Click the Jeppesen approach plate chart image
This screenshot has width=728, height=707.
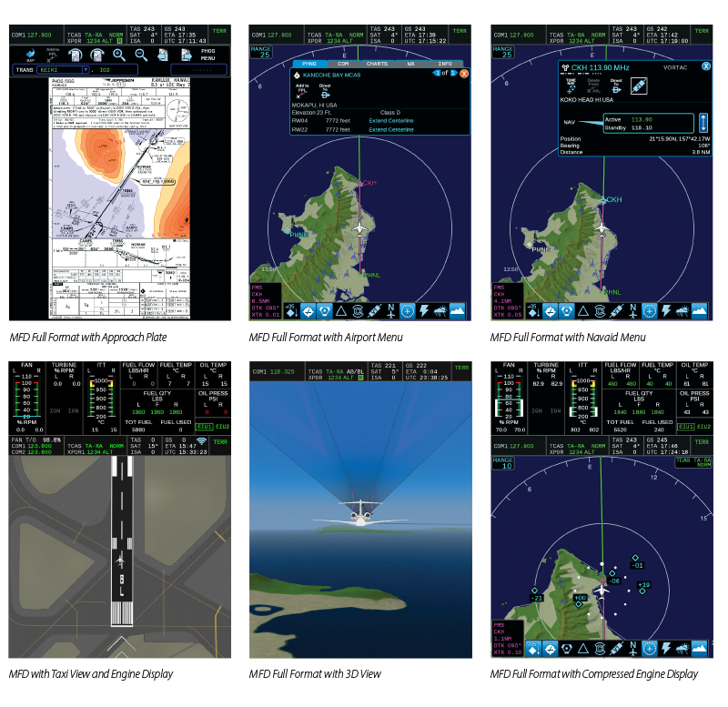click(120, 198)
